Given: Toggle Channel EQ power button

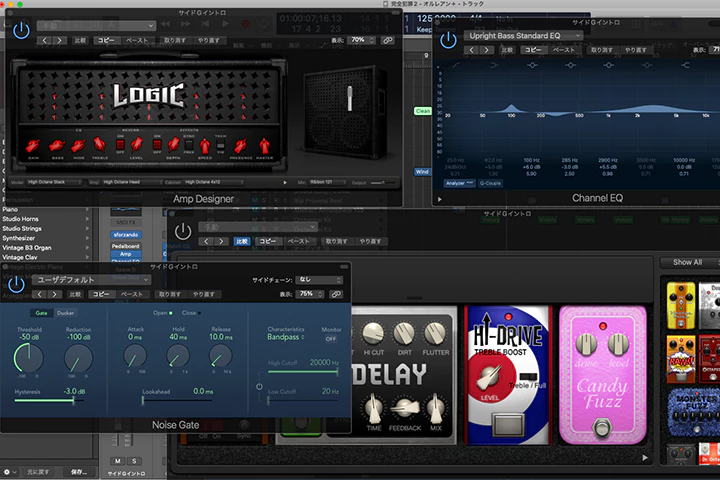Looking at the screenshot, I should coord(448,40).
